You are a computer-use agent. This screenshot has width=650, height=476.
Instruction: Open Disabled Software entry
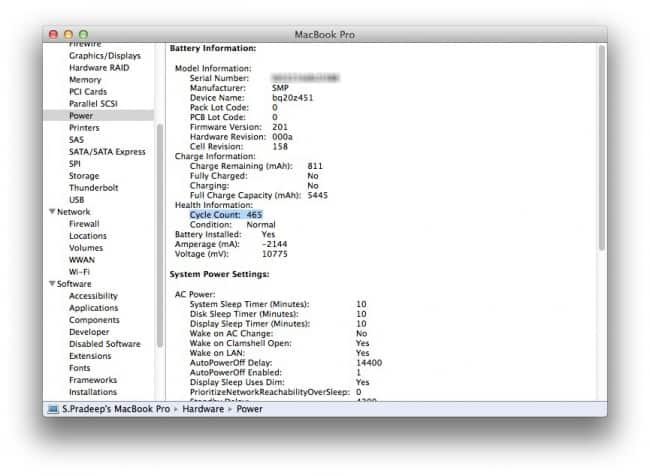point(104,344)
